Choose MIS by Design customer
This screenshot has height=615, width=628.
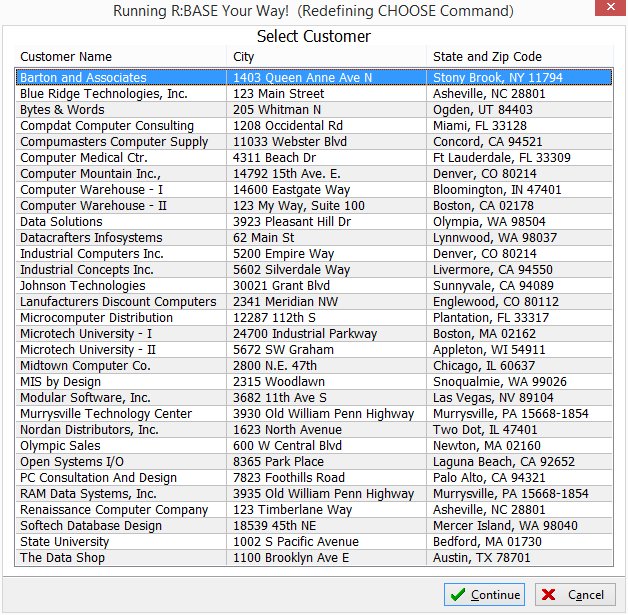click(60, 382)
